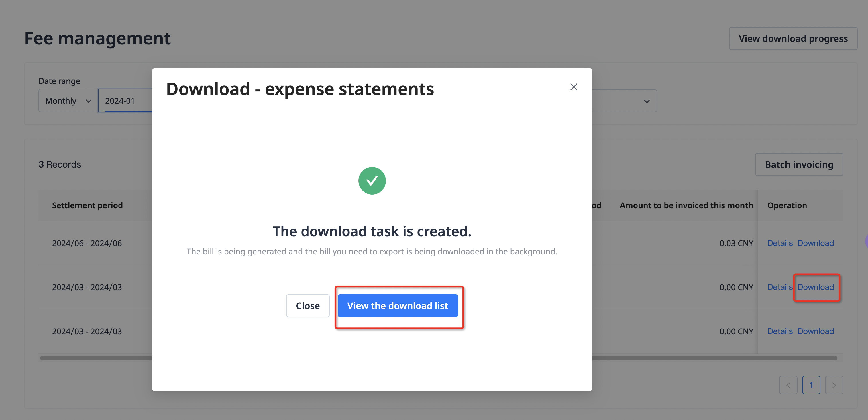Download the last row's expense statement
The width and height of the screenshot is (868, 420).
tap(816, 331)
